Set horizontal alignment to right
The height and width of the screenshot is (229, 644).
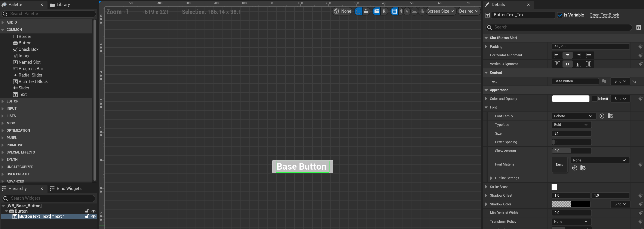pos(579,55)
